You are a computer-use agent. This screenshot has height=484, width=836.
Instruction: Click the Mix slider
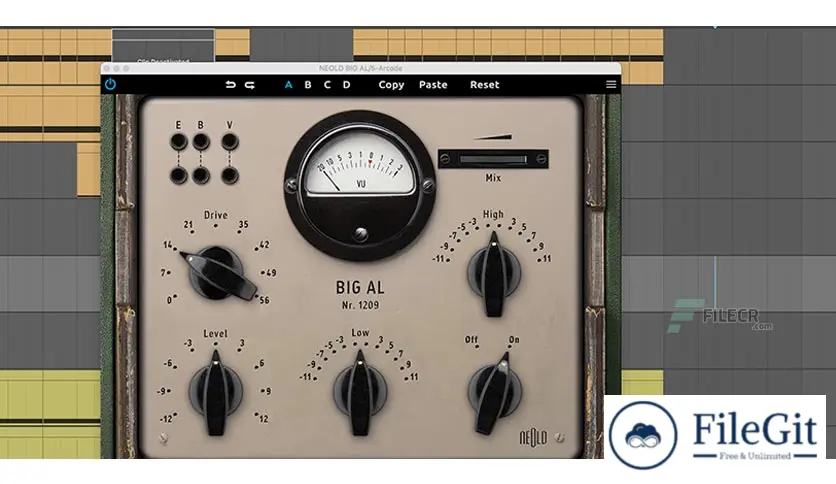pyautogui.click(x=493, y=159)
